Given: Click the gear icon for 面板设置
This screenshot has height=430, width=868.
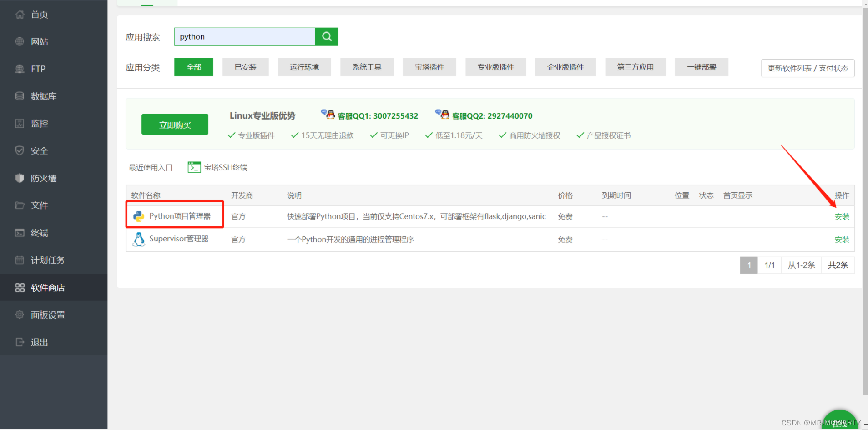Looking at the screenshot, I should point(20,315).
